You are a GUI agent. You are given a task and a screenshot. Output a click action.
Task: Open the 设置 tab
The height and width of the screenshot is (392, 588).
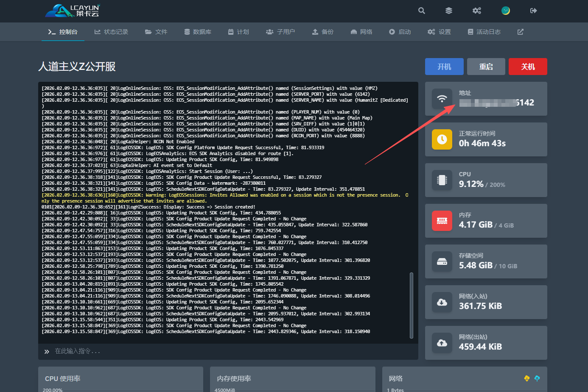click(440, 32)
